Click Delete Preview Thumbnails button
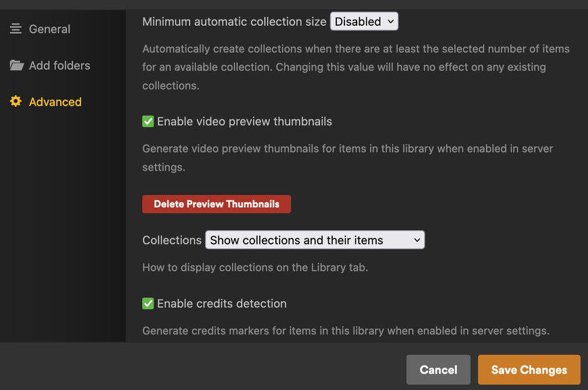The width and height of the screenshot is (588, 390). click(217, 204)
